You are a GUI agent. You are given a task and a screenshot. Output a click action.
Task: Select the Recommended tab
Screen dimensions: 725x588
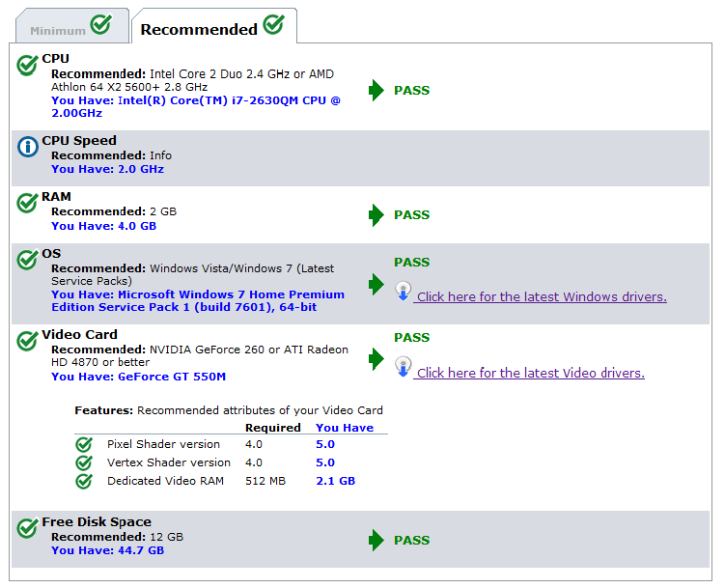click(214, 26)
